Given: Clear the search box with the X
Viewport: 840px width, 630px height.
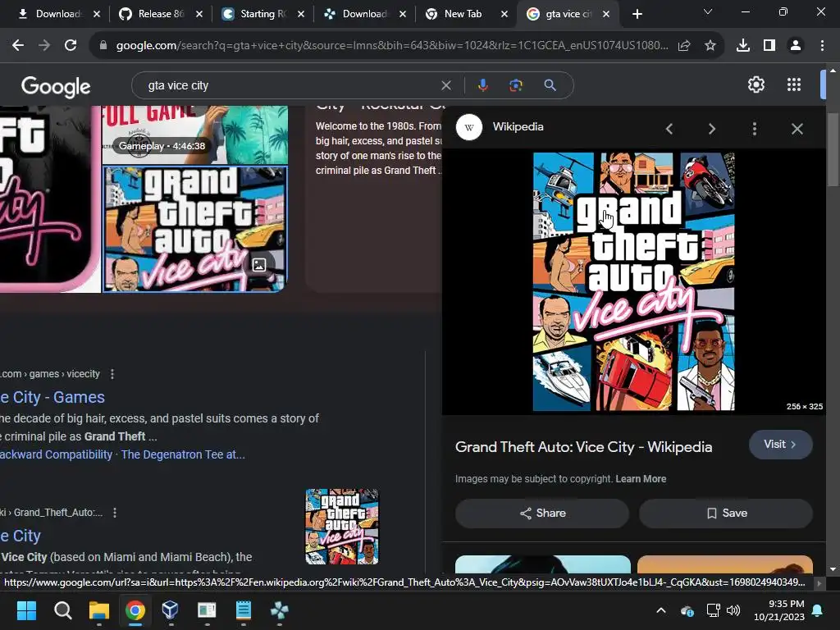Looking at the screenshot, I should tap(445, 85).
